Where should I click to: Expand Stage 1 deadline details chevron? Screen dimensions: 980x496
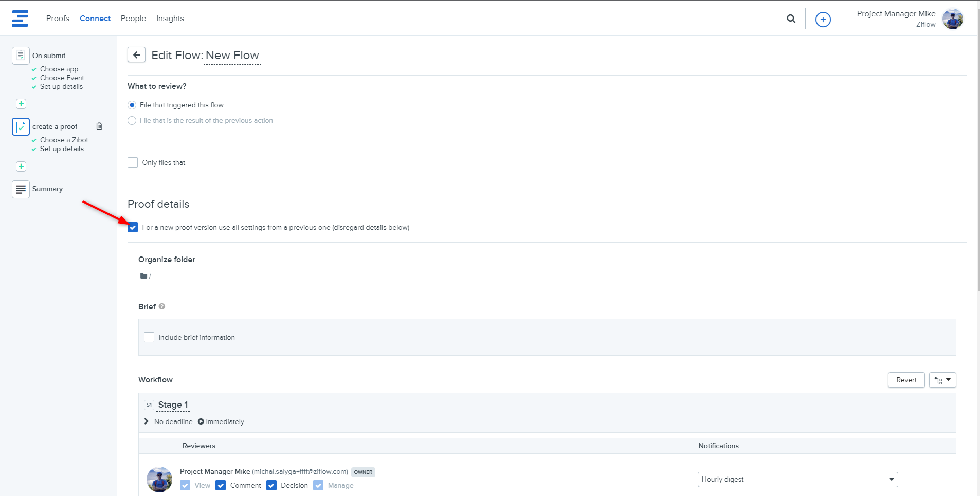coord(147,421)
